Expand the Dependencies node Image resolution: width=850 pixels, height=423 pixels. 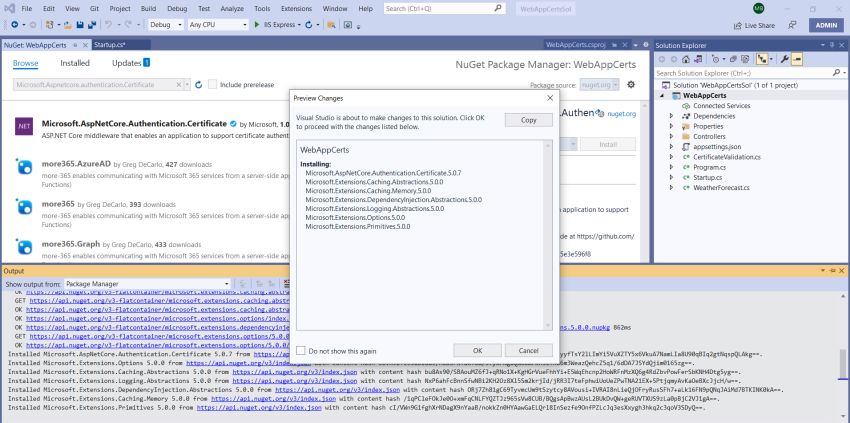click(x=672, y=116)
